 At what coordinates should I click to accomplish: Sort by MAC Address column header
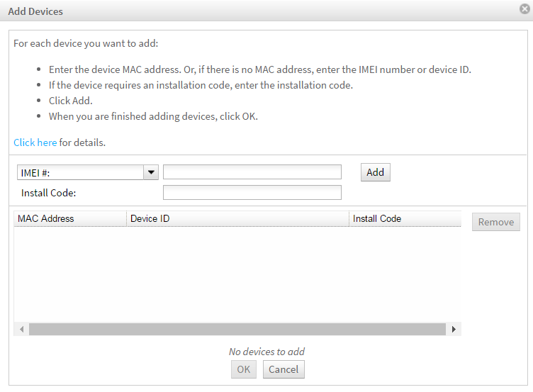click(x=70, y=218)
